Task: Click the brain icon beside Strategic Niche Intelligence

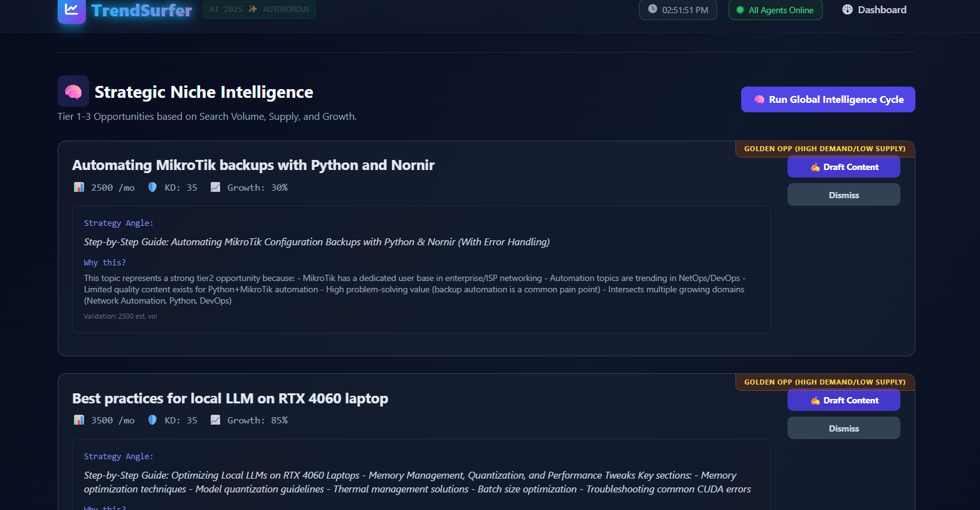Action: (73, 92)
